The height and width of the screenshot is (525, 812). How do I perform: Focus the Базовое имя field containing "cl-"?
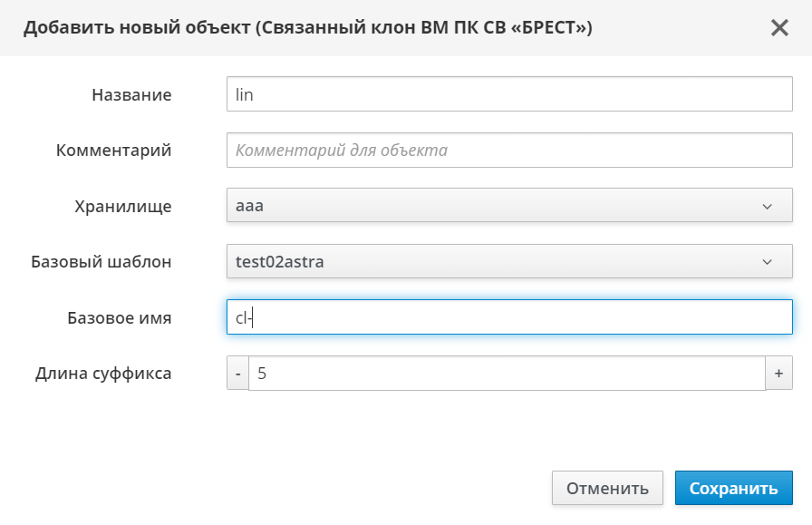click(x=509, y=318)
